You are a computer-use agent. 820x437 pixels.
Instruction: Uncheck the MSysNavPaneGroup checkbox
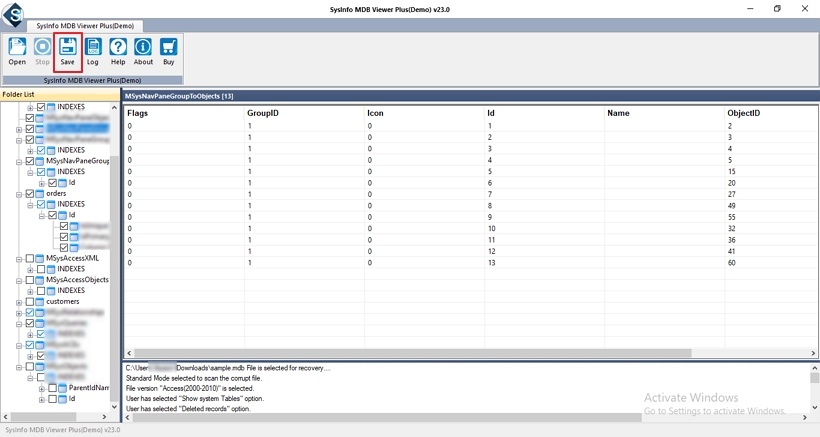tap(30, 161)
